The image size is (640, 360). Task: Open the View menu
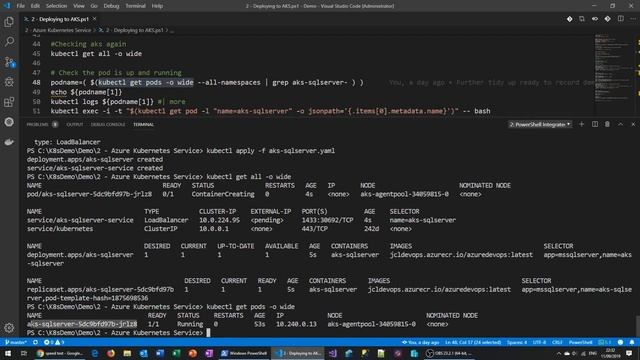(x=79, y=6)
